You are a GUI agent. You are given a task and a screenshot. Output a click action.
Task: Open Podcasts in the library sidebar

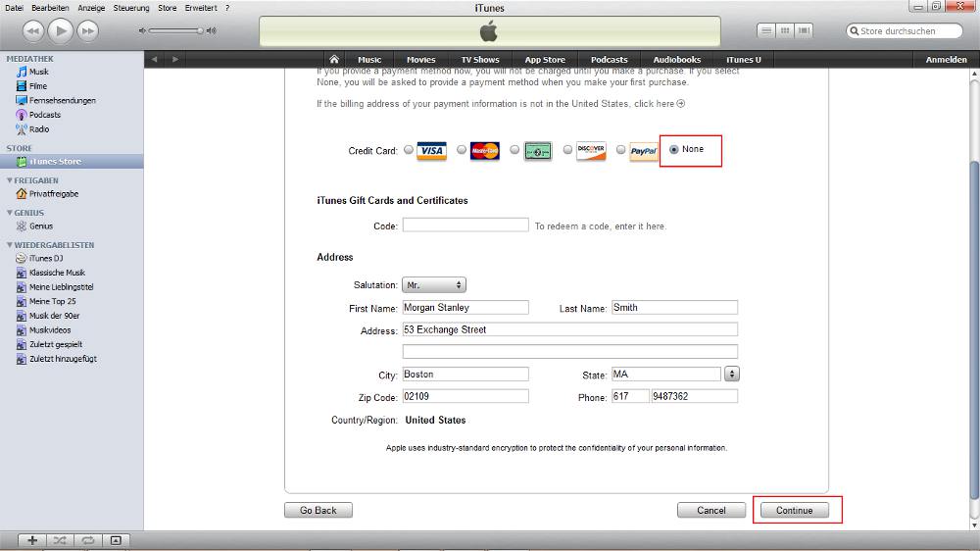pyautogui.click(x=44, y=115)
